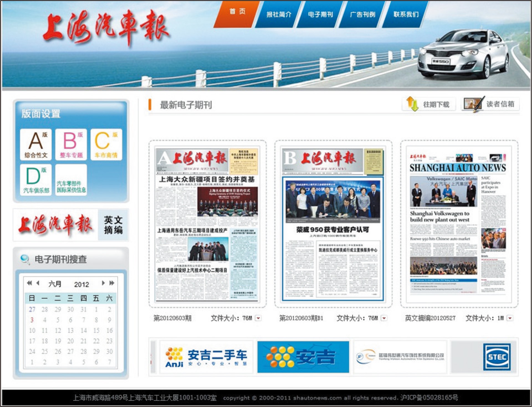Expand dropdown for 英文摘编20120527 issue
This screenshot has height=407, width=532.
[510, 318]
